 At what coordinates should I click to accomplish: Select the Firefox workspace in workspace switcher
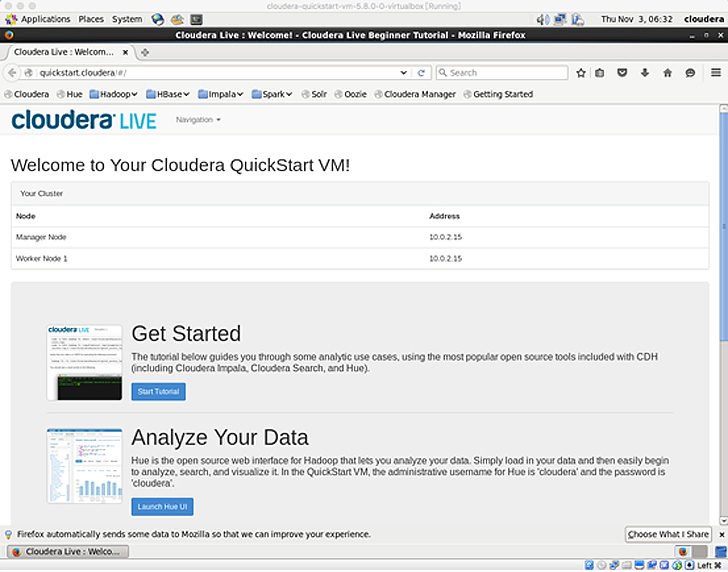[683, 552]
